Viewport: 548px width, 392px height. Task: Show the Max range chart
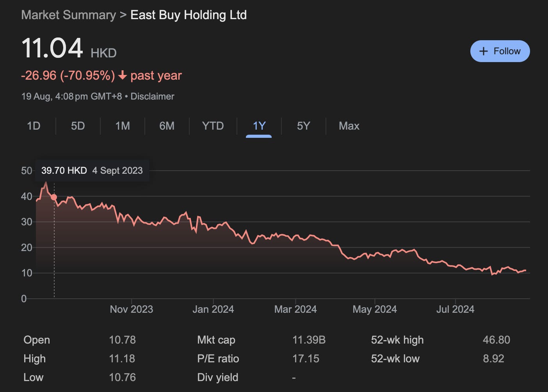(349, 126)
